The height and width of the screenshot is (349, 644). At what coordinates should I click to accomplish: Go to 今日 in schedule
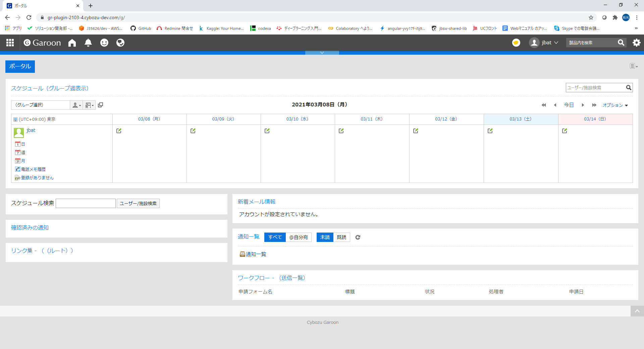pos(569,105)
